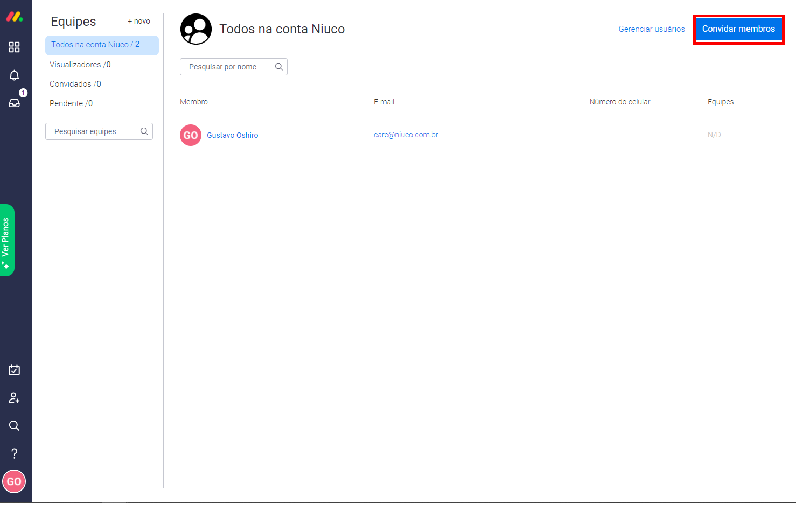Focus the Pesquisar por nome field
The image size is (796, 532).
point(234,67)
